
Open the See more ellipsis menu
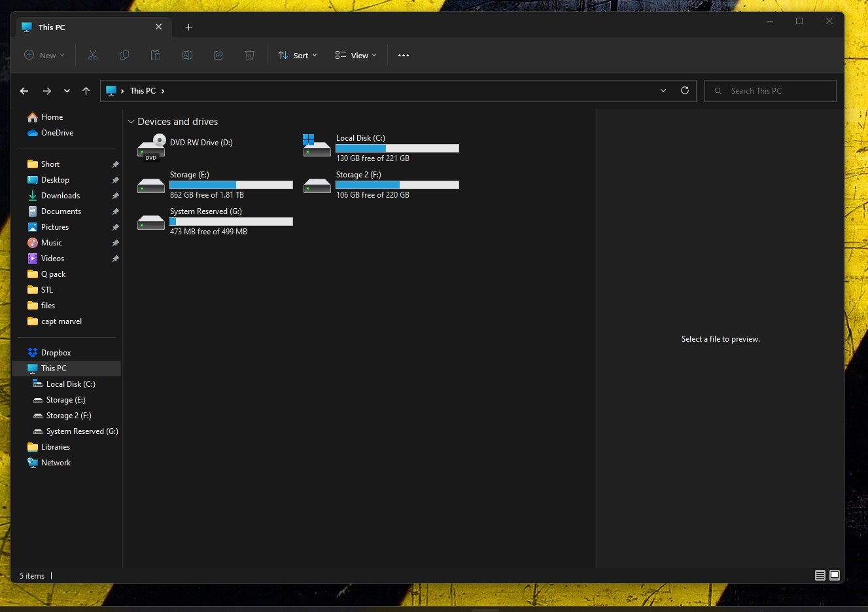coord(404,56)
